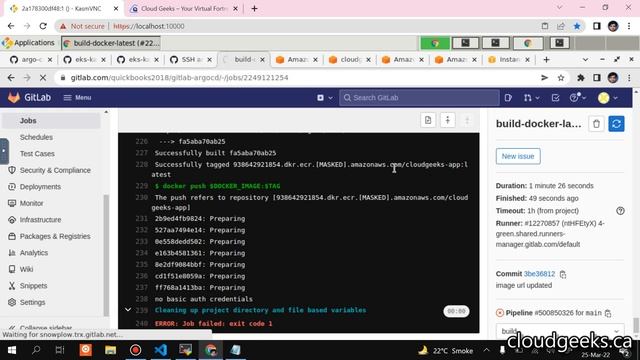This screenshot has width=640, height=360.
Task: Stop loading the GitLab page
Action: [x=43, y=78]
